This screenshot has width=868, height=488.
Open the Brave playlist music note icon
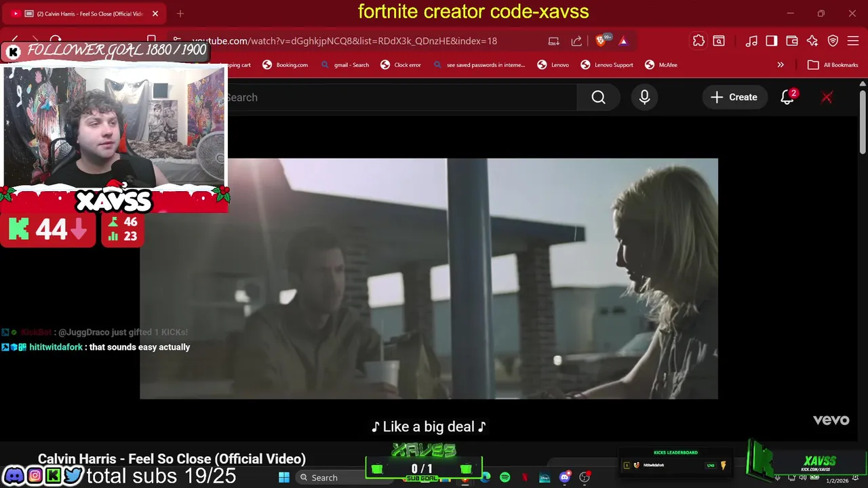(751, 41)
